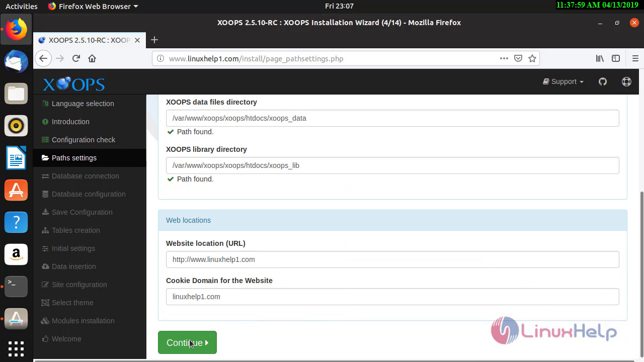Select the Welcome step

coord(90,339)
